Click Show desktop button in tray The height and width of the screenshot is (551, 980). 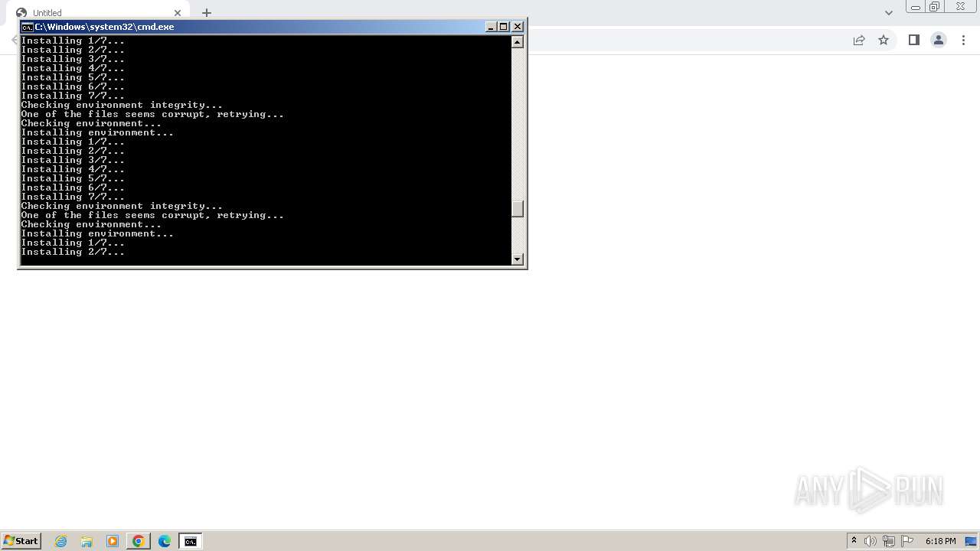pyautogui.click(x=971, y=541)
